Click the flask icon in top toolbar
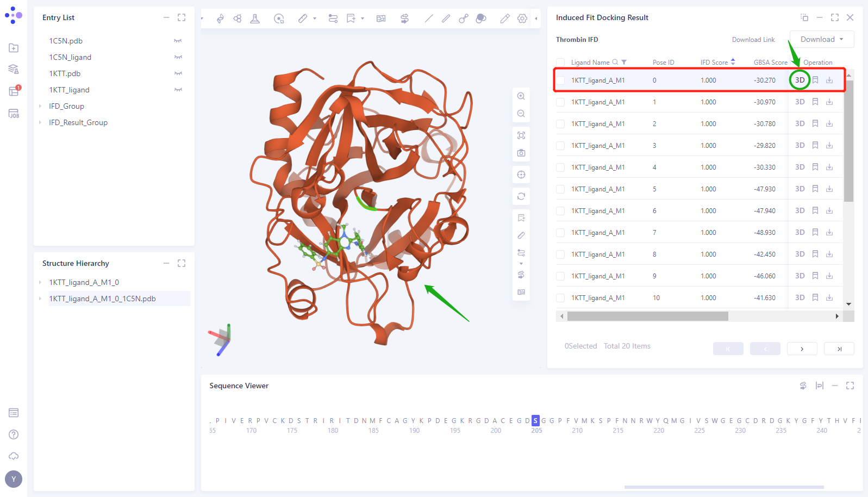This screenshot has width=868, height=497. click(254, 18)
